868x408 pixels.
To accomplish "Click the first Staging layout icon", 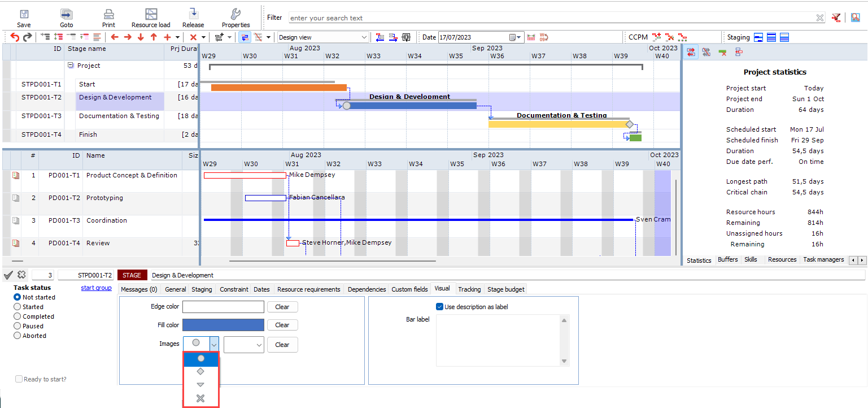I will click(758, 37).
